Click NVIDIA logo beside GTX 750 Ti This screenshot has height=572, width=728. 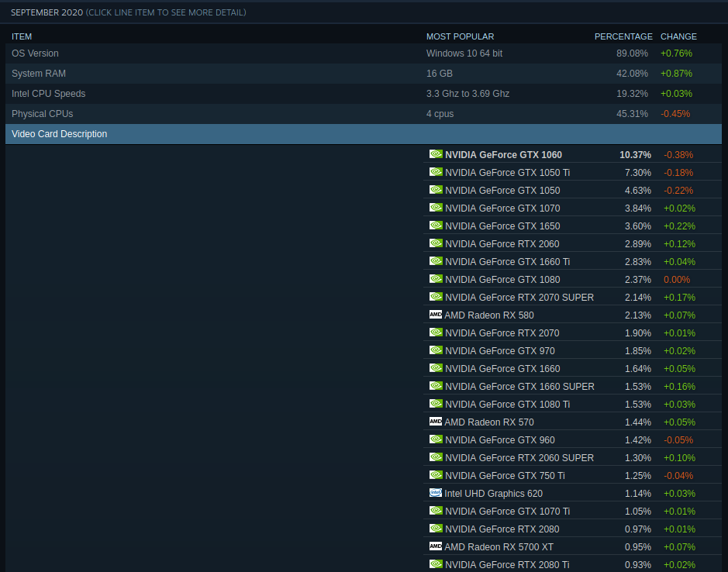click(x=436, y=475)
